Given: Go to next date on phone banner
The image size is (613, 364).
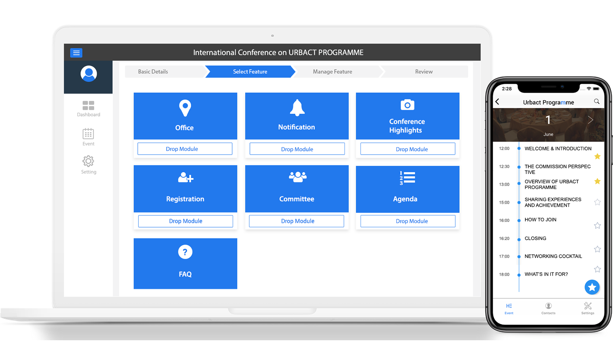Looking at the screenshot, I should pos(590,120).
